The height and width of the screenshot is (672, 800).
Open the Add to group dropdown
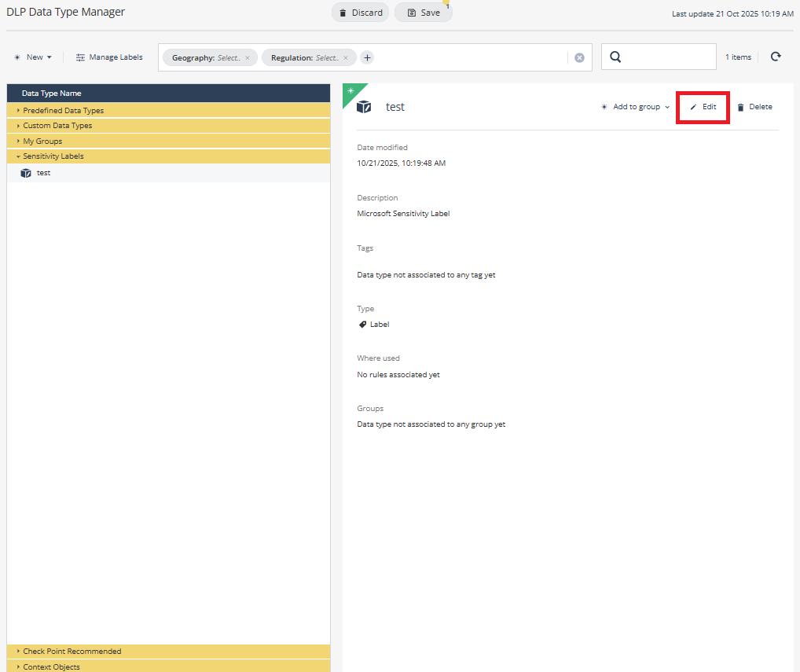click(x=635, y=107)
